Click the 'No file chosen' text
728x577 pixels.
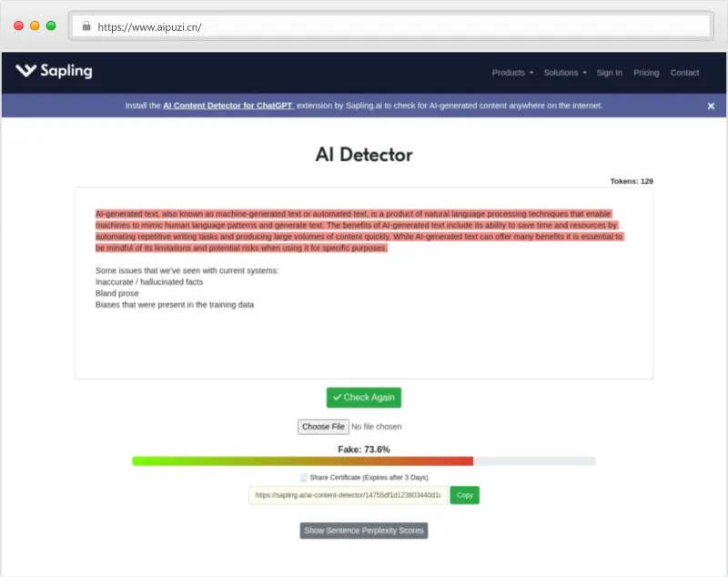point(377,427)
